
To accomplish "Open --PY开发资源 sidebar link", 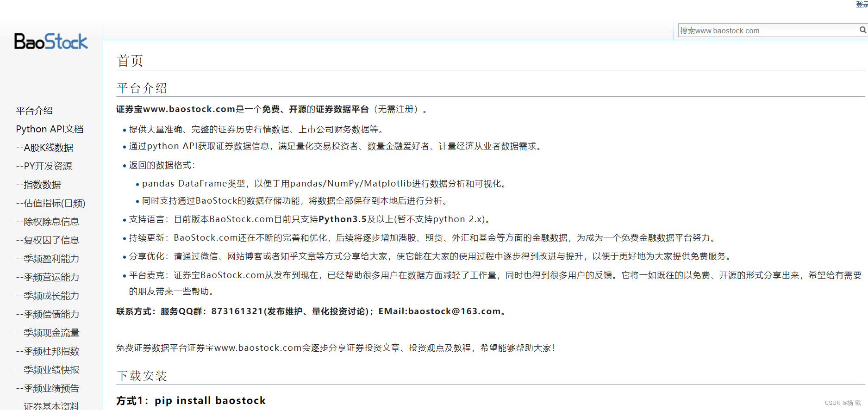I will pos(44,166).
